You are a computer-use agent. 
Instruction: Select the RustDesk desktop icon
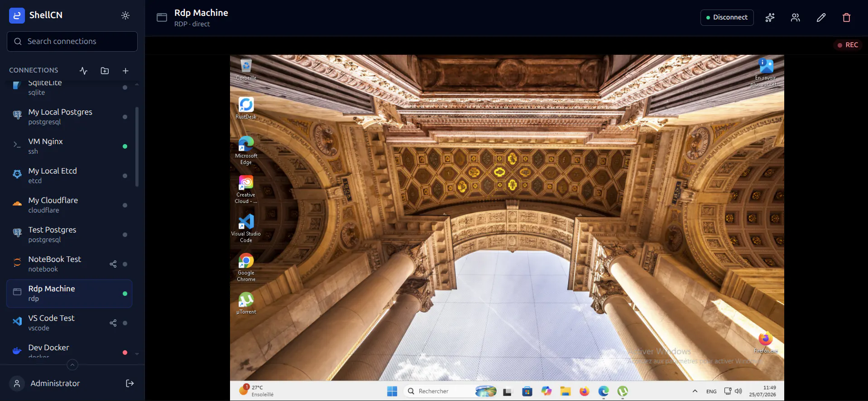click(246, 109)
